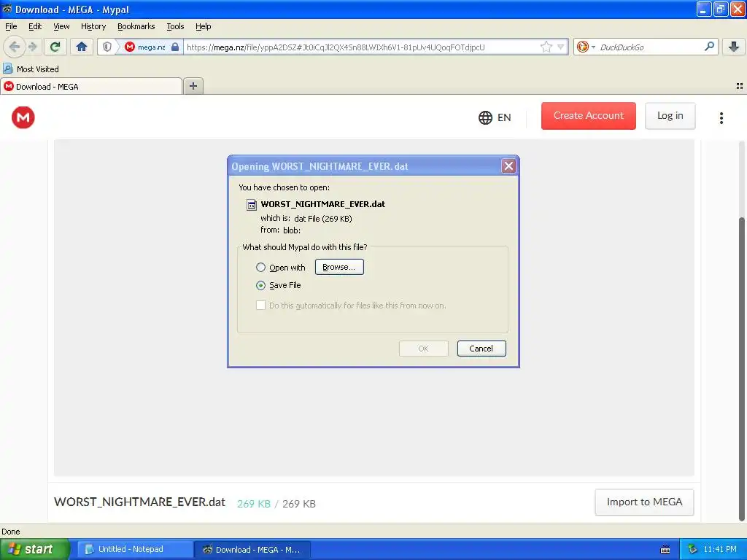The height and width of the screenshot is (560, 747).
Task: Check Do this automatically for files checkbox
Action: coord(260,306)
